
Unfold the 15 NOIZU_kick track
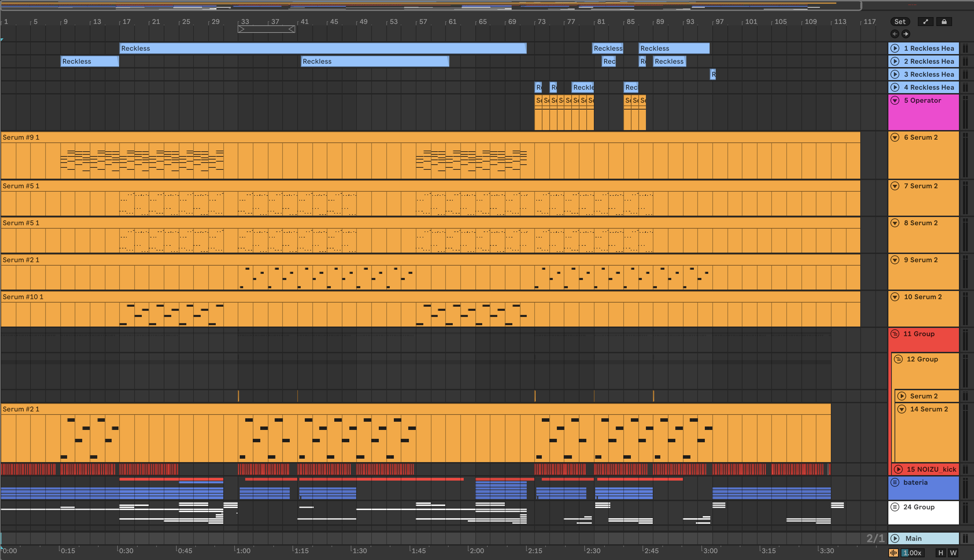[x=898, y=469]
